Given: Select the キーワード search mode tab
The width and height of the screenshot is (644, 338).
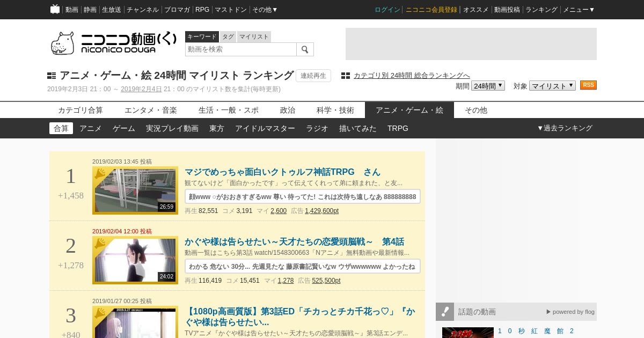Looking at the screenshot, I should (202, 36).
